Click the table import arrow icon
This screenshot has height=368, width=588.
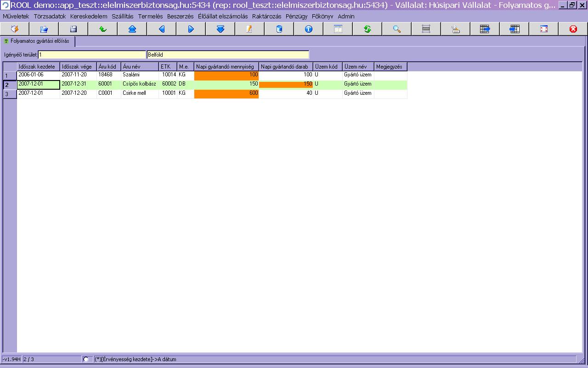click(514, 29)
